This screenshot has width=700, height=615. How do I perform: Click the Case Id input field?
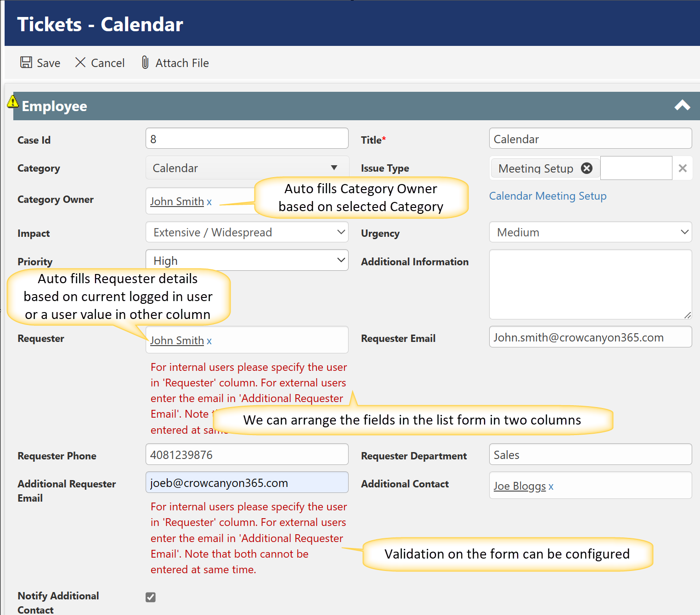point(247,138)
